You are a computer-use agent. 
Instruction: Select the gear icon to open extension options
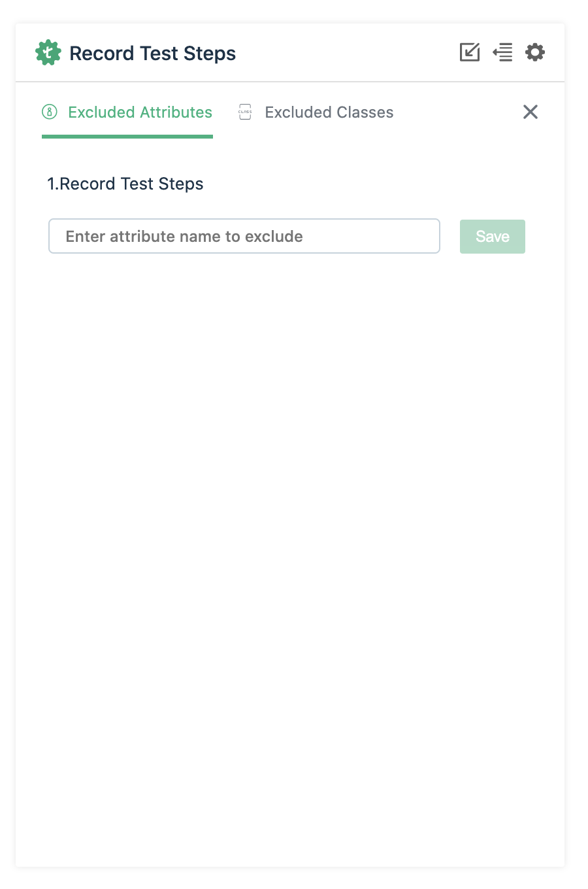(x=534, y=52)
